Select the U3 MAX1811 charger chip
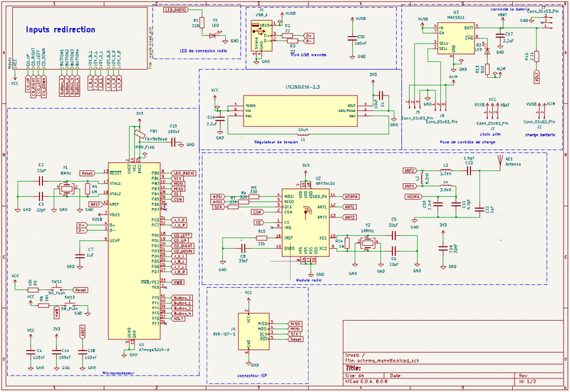570x392 pixels. point(456,38)
